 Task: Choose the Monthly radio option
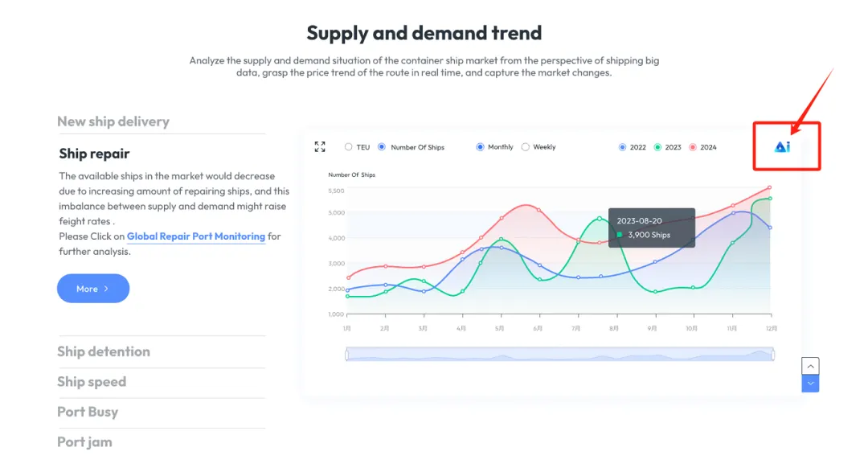pyautogui.click(x=495, y=147)
